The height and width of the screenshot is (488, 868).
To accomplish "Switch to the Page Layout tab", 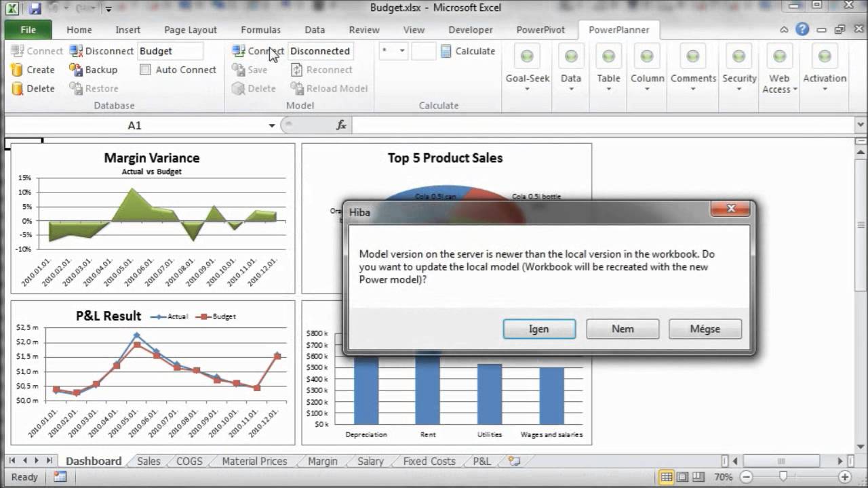I will point(191,30).
